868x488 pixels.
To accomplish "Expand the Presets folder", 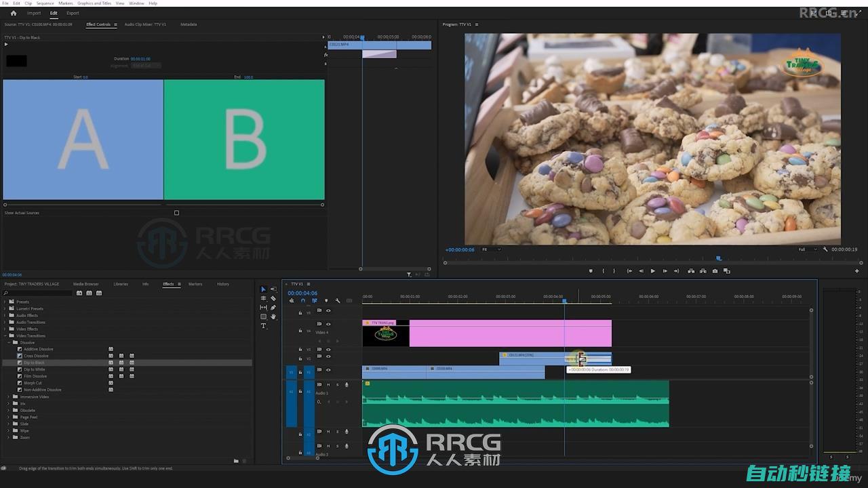I will [5, 302].
